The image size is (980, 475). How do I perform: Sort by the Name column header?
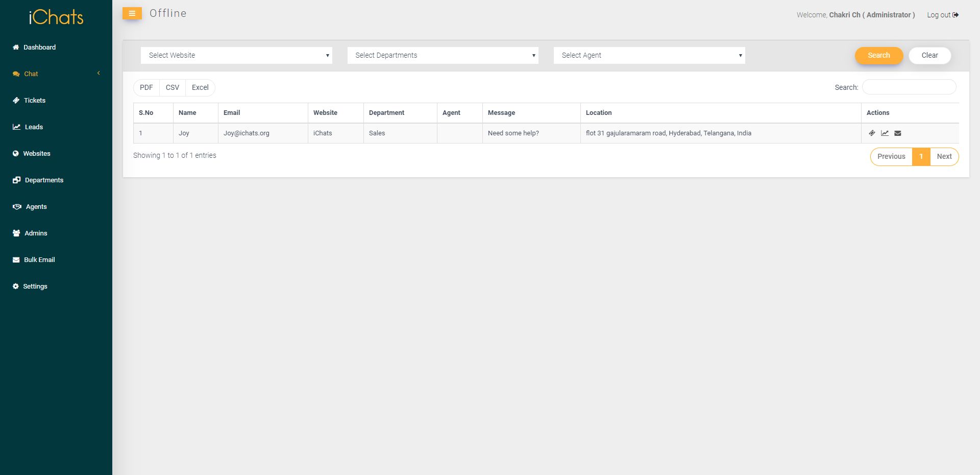point(195,113)
